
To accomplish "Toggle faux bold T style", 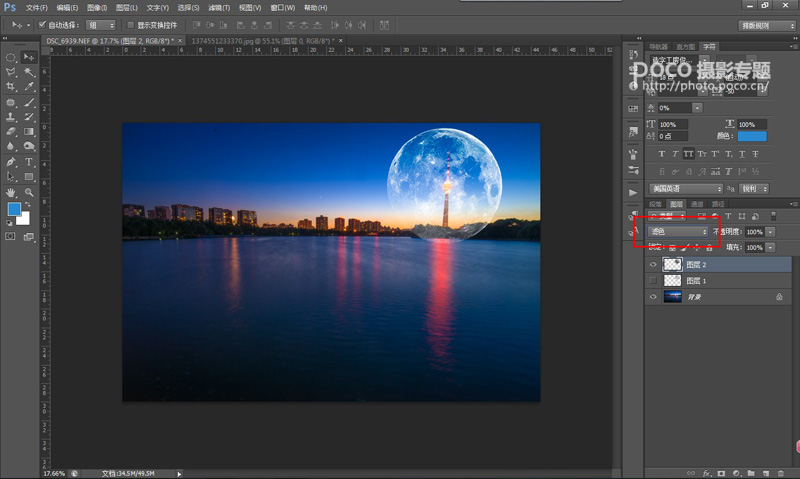I will pyautogui.click(x=662, y=154).
